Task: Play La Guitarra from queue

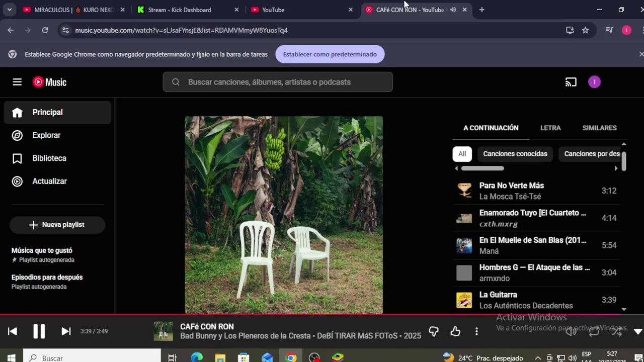Action: tap(536, 300)
